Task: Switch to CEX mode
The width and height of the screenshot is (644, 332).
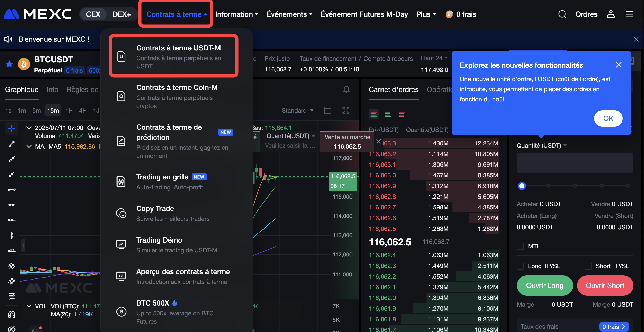Action: [x=93, y=14]
